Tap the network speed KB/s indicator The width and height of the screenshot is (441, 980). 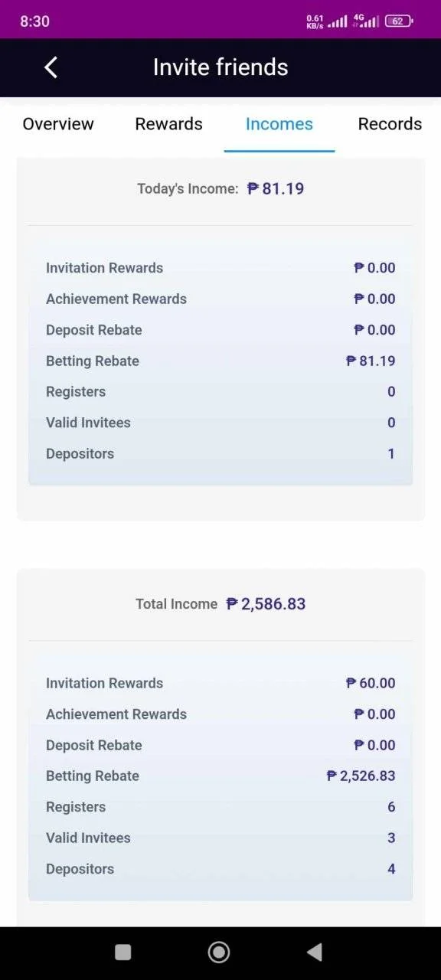pos(315,21)
